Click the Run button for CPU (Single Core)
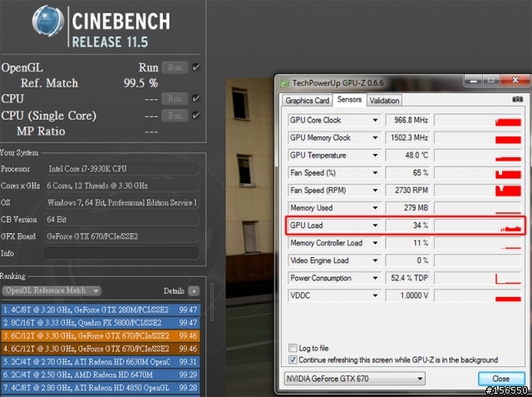 175,116
